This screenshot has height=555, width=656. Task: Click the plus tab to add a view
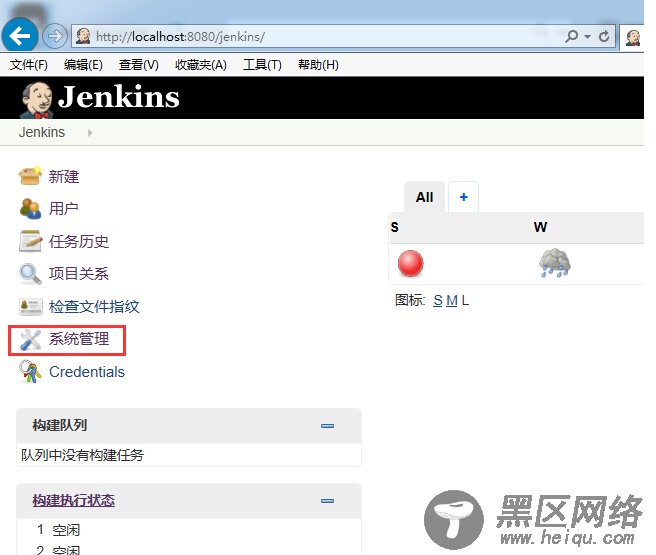pos(464,197)
